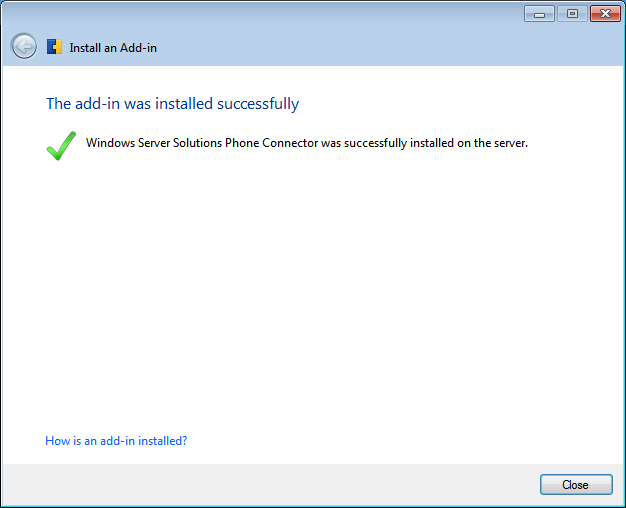This screenshot has height=508, width=626.
Task: Click the word 'successfully' in the blue heading
Action: click(258, 104)
